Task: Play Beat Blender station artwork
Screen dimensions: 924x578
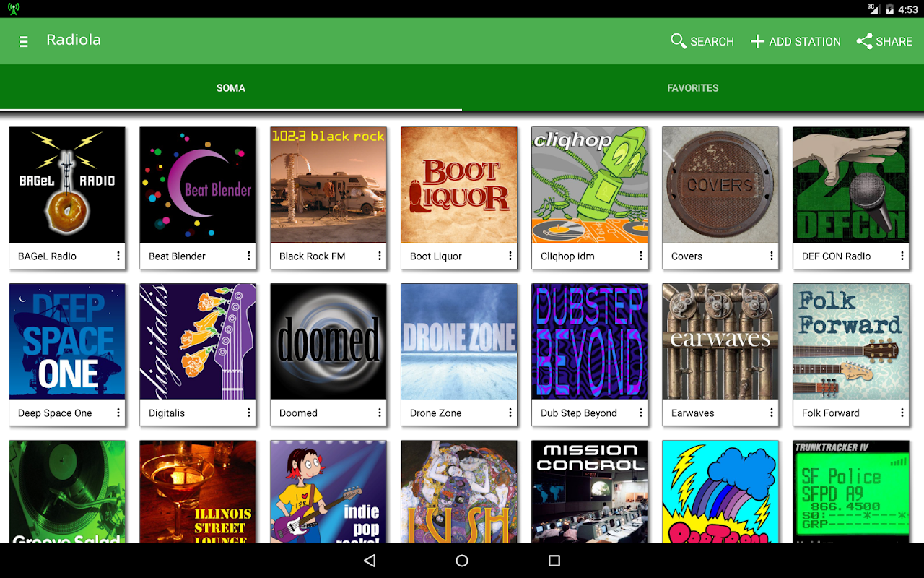Action: point(198,185)
